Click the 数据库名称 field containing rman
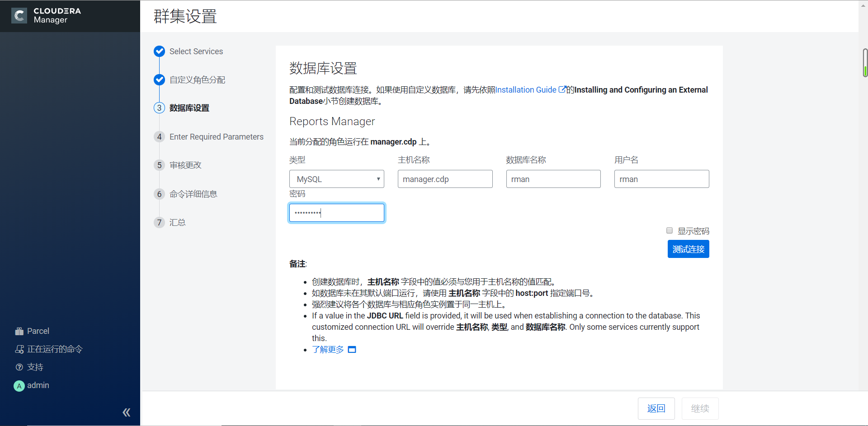The width and height of the screenshot is (868, 426). 553,179
